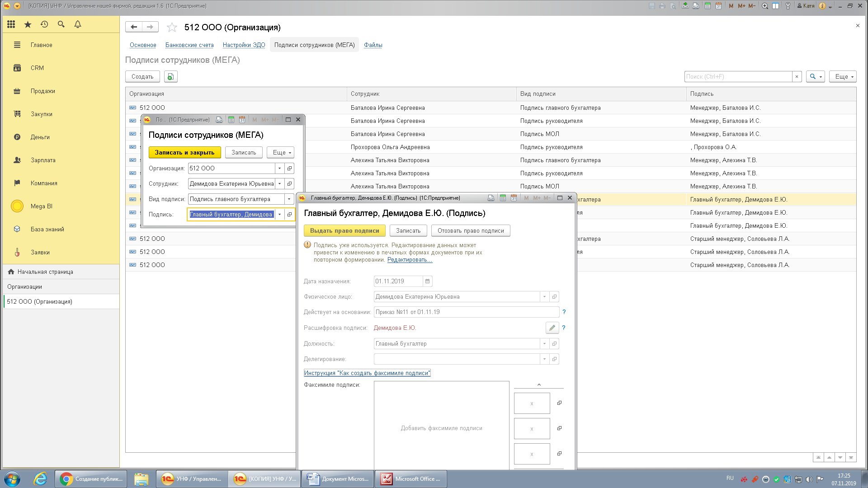
Task: Click Выдать право подписи button
Action: coord(344,230)
